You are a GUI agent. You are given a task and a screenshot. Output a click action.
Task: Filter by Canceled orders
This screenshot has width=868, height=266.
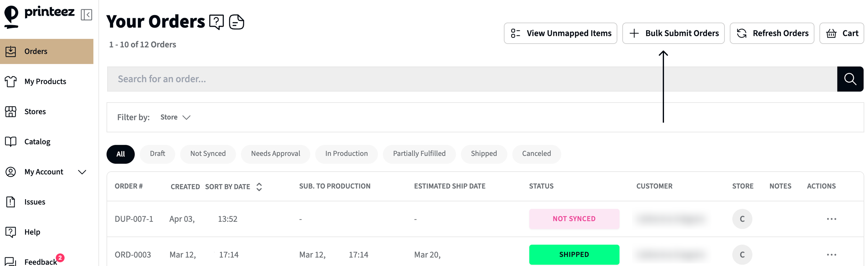(x=536, y=154)
